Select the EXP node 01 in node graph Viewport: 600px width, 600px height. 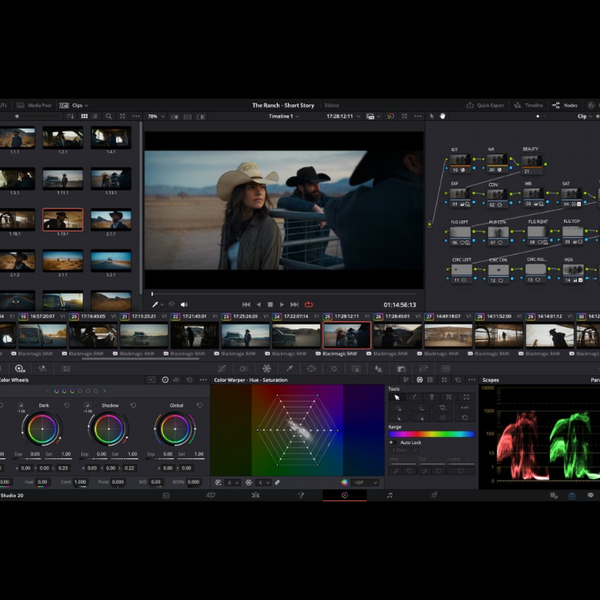(460, 197)
